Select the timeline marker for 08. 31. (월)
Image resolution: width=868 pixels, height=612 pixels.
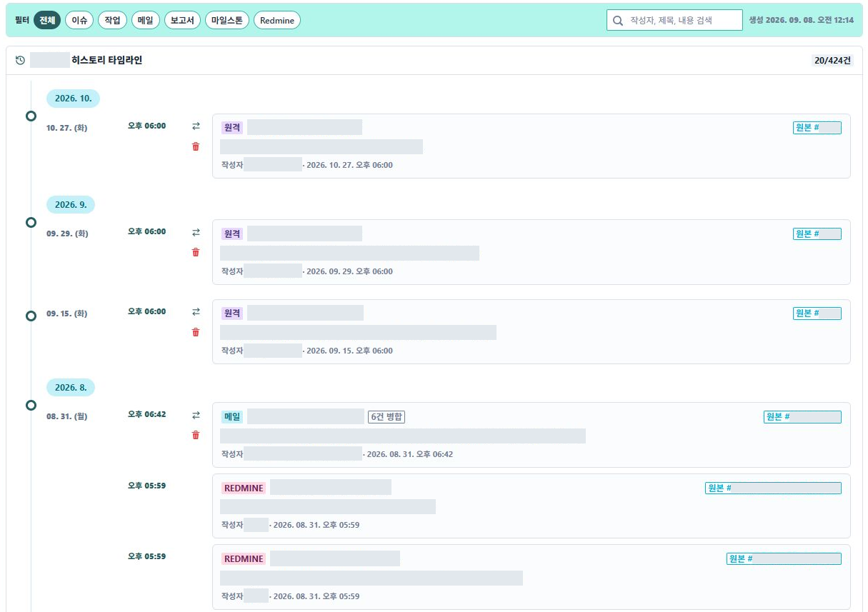(x=31, y=405)
